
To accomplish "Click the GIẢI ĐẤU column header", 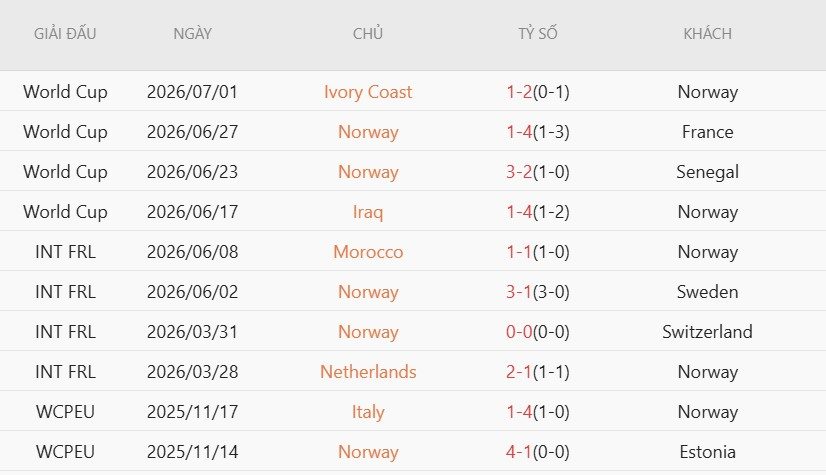I will click(65, 34).
